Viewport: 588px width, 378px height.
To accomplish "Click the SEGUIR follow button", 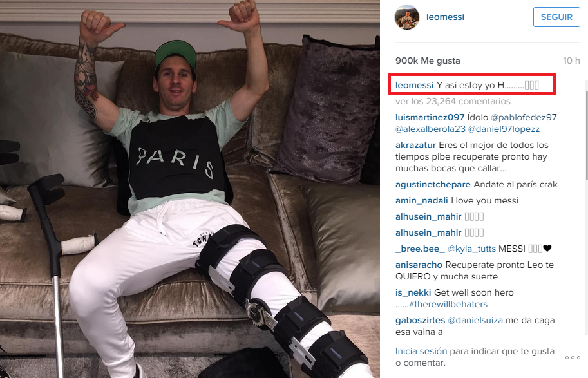I will coord(556,17).
